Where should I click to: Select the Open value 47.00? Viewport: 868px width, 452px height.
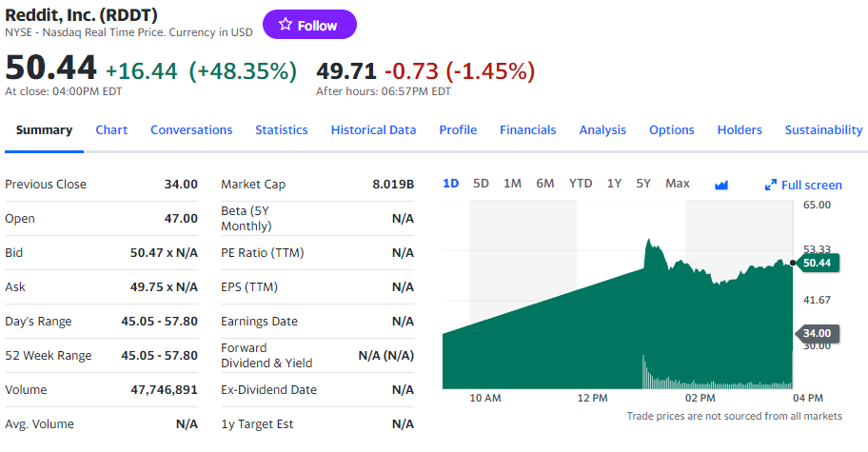coord(181,219)
